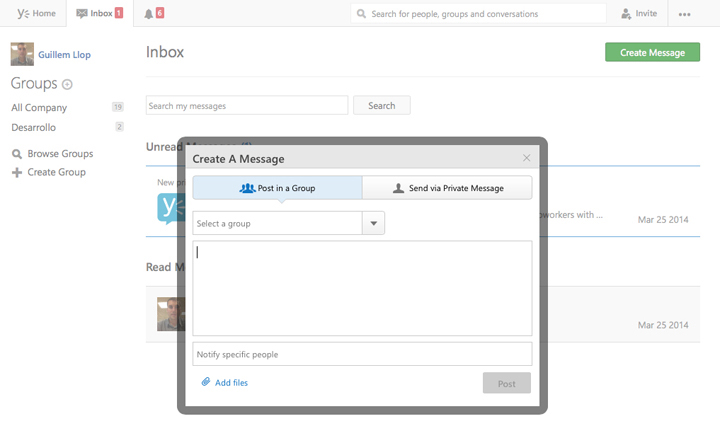Click the Notify specific people field

pos(361,354)
